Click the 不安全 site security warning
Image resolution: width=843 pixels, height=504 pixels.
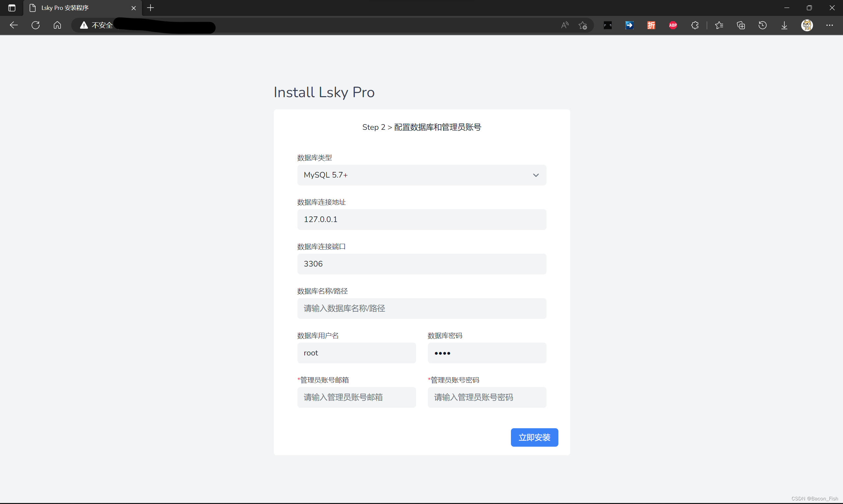tap(97, 25)
